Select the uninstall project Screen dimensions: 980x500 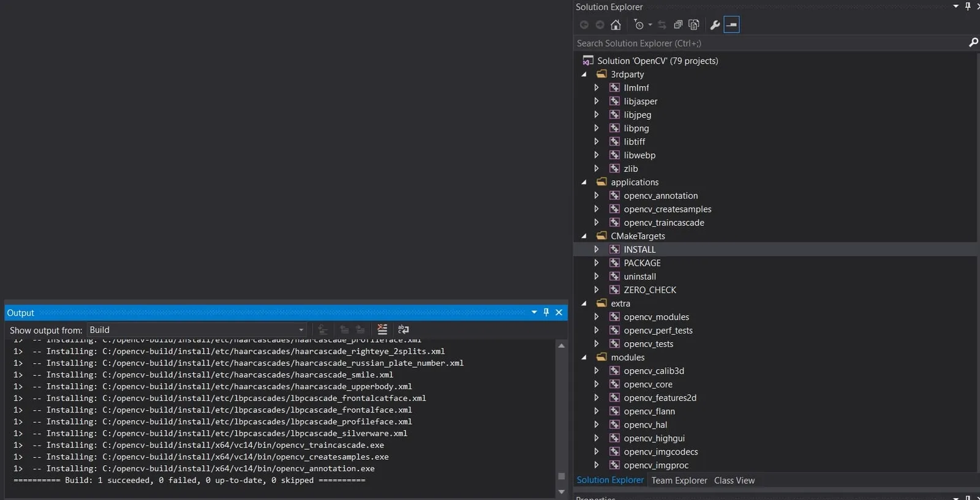(639, 277)
